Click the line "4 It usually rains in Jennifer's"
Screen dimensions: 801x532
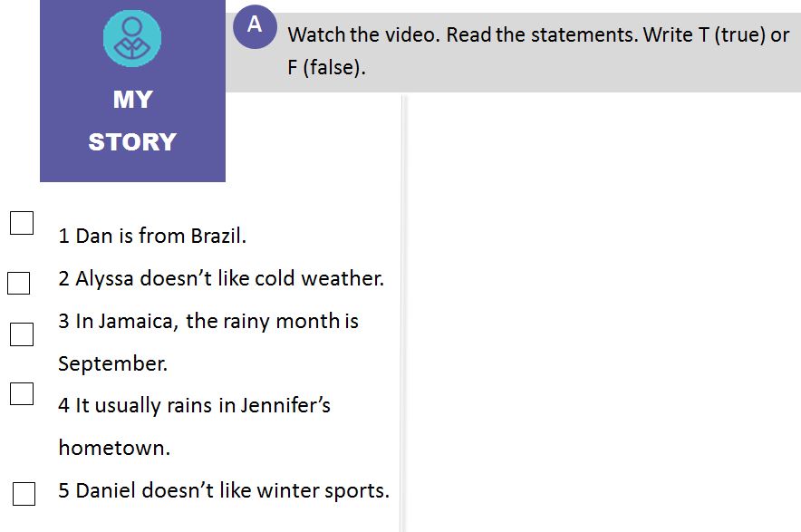pos(194,405)
